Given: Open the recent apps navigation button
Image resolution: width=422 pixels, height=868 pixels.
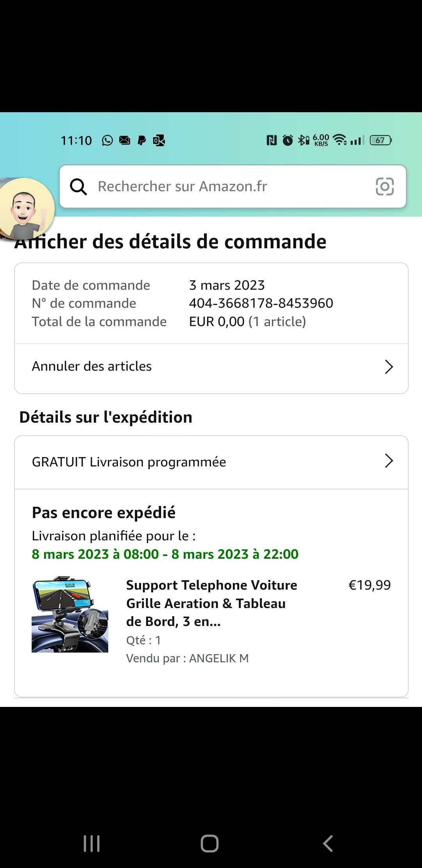Looking at the screenshot, I should (92, 843).
